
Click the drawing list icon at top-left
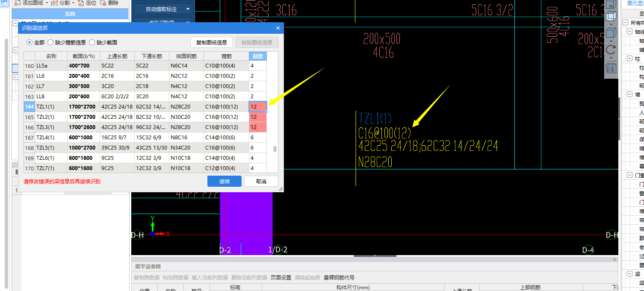click(x=3, y=3)
